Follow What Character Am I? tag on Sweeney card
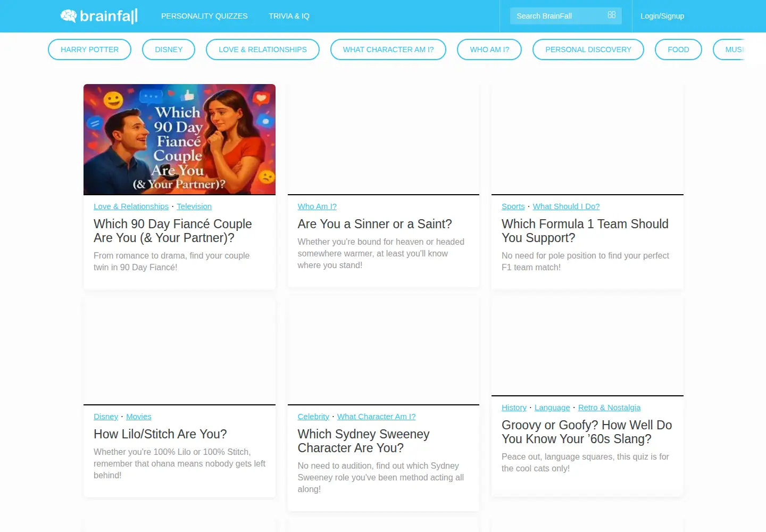Viewport: 766px width, 532px height. [377, 417]
